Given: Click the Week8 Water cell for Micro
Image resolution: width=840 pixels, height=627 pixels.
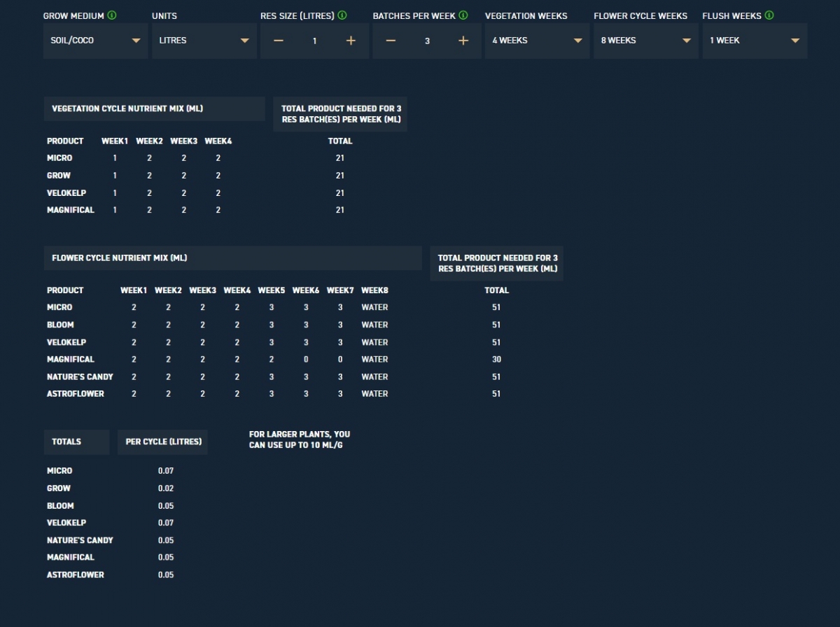Looking at the screenshot, I should point(374,307).
